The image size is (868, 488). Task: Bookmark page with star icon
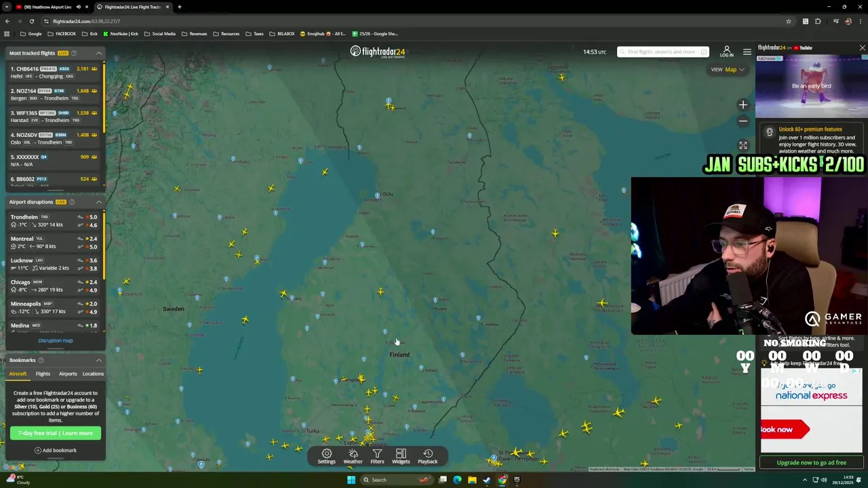point(789,21)
